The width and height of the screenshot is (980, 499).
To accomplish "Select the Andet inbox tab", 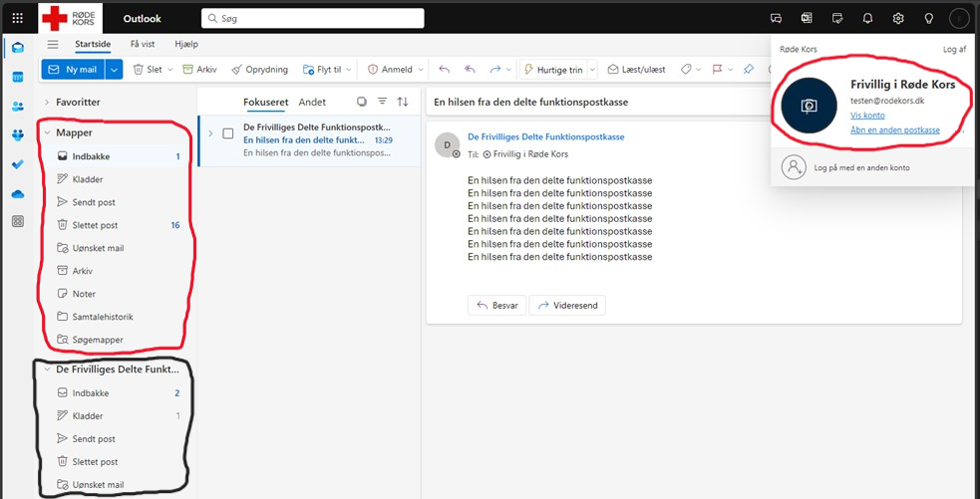I will [x=312, y=102].
